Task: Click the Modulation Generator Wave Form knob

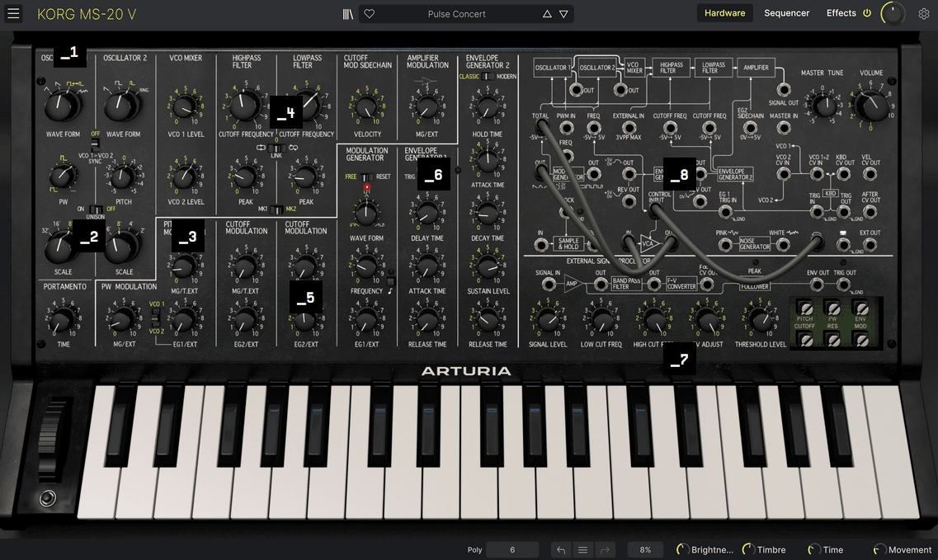Action: 366,214
